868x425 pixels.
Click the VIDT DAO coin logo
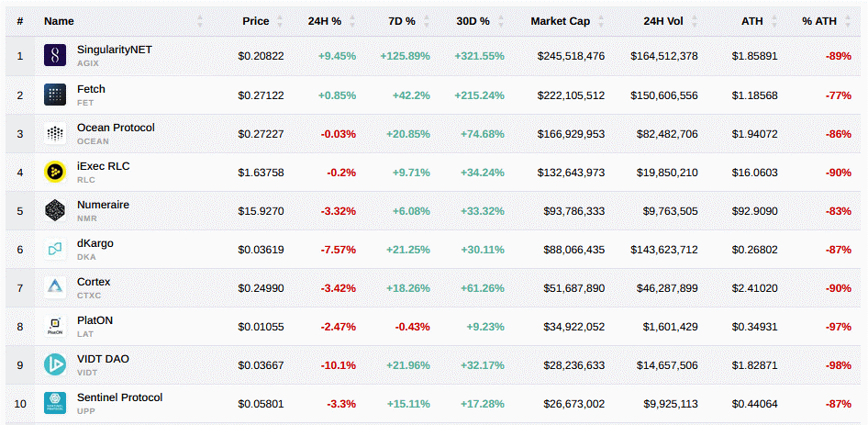pos(55,364)
